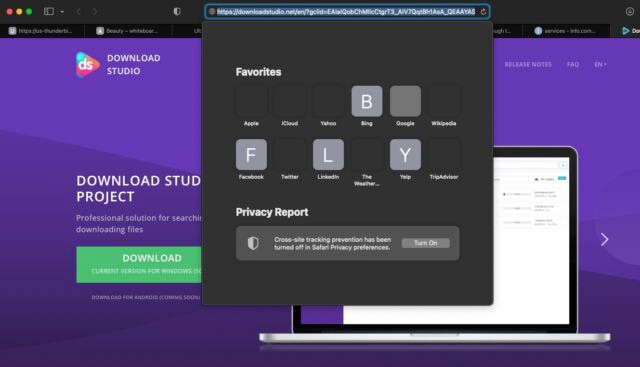
Task: Click the Safari privacy shield toolbar icon
Action: (x=177, y=11)
